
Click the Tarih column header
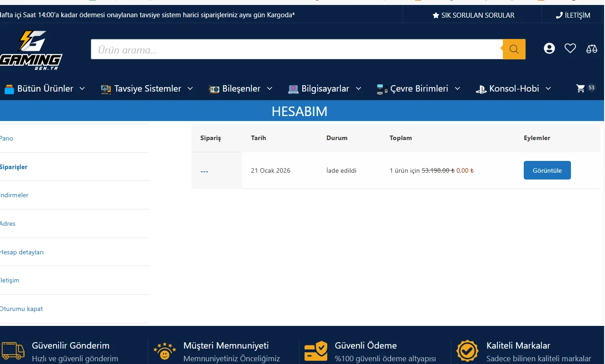(259, 138)
